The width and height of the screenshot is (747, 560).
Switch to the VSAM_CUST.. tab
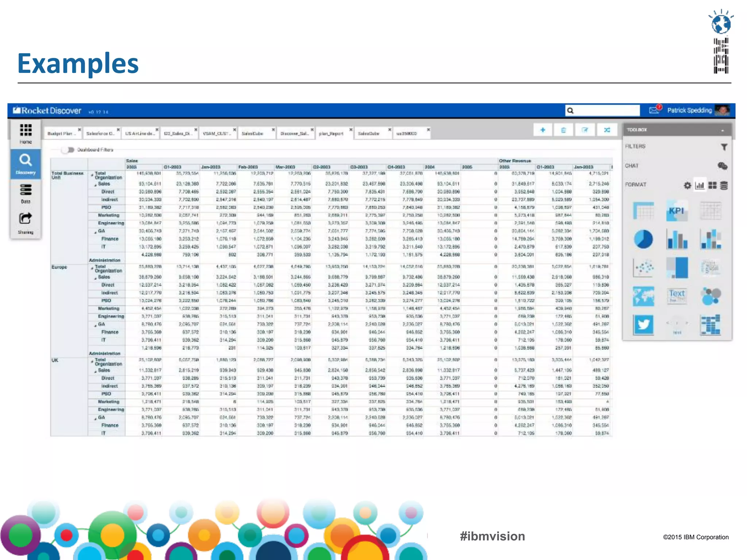[217, 133]
